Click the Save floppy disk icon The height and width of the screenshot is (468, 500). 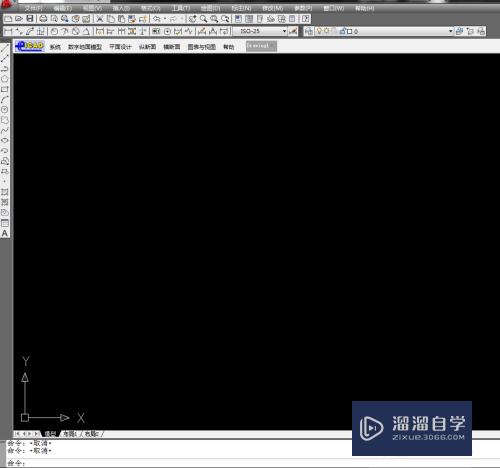pos(30,19)
